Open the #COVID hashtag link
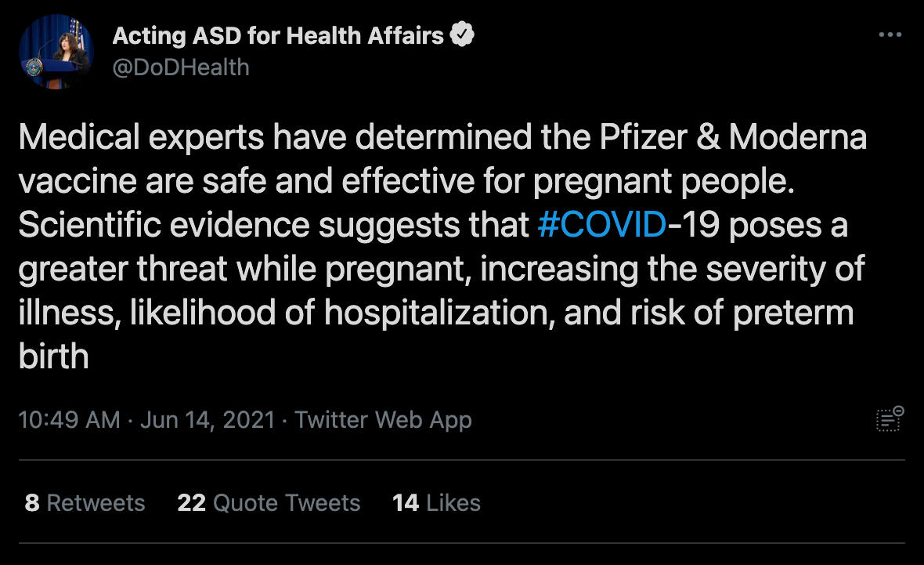 tap(602, 225)
